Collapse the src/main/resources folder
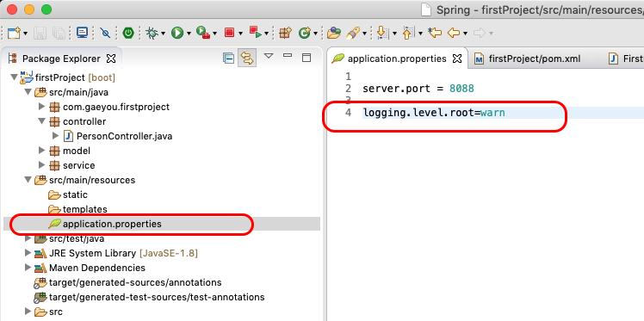 28,180
